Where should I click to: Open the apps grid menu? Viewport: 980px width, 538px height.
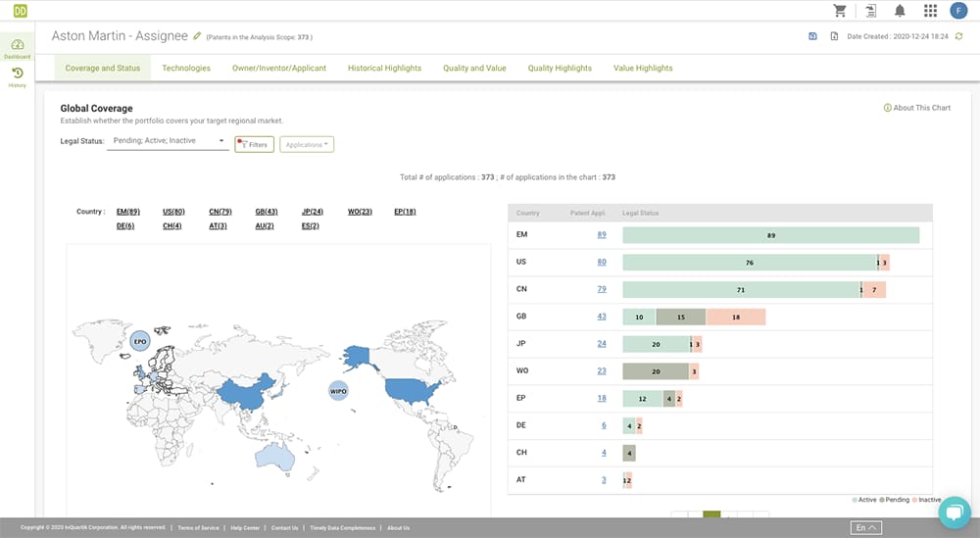[x=930, y=11]
